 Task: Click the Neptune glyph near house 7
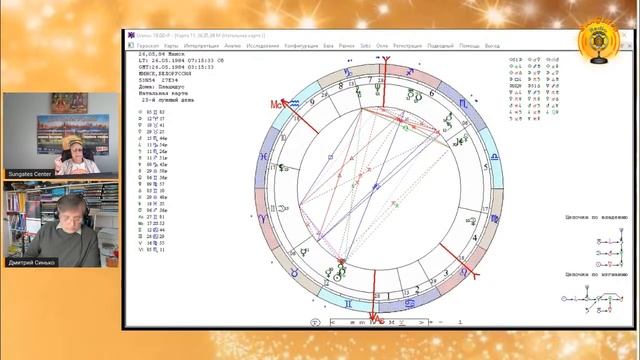point(378,89)
